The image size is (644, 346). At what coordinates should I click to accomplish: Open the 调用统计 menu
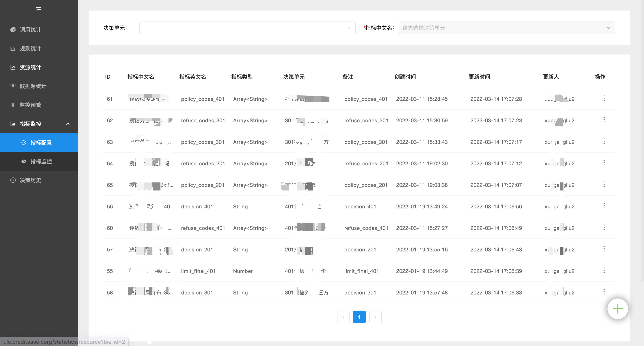click(39, 30)
